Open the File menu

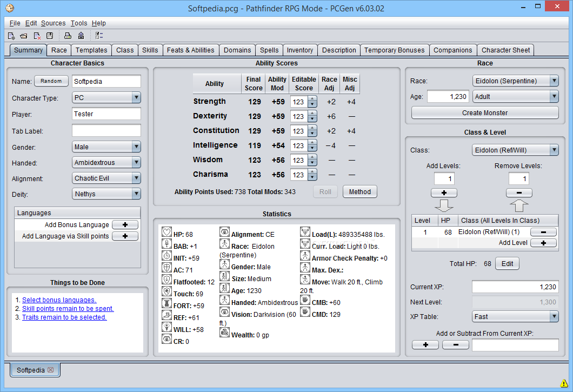point(15,23)
